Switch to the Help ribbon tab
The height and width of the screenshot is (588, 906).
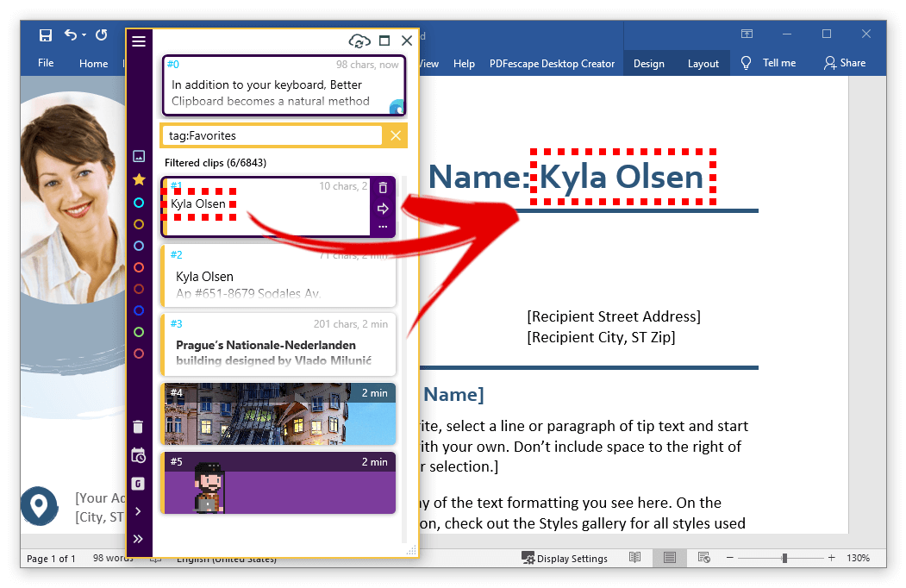pos(464,64)
